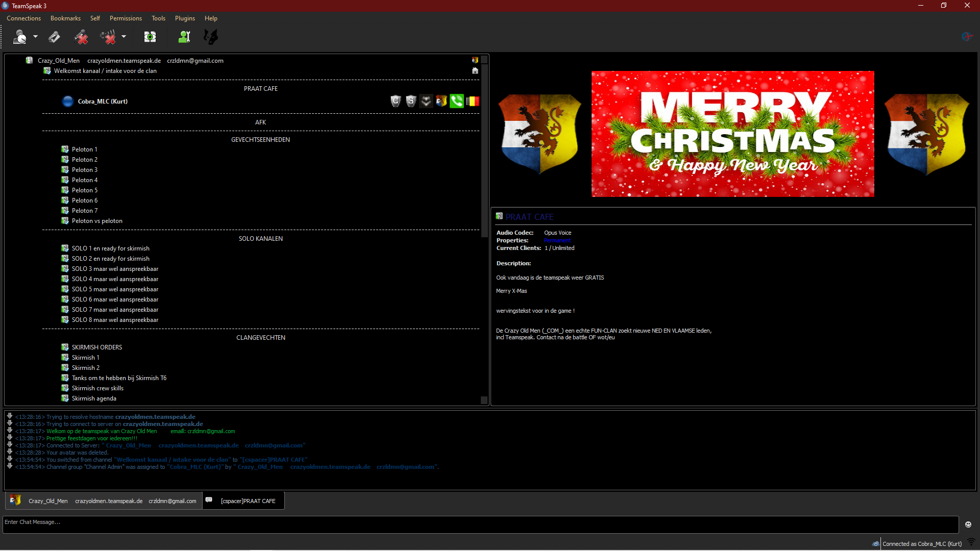Open the Bookmarks menu
980x551 pixels.
click(65, 18)
